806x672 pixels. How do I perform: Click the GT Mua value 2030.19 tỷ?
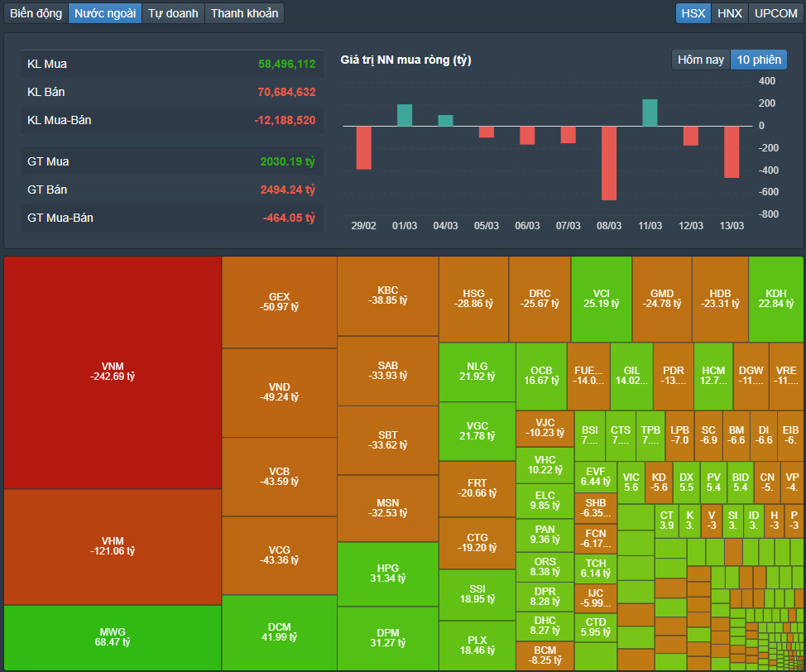click(x=287, y=161)
